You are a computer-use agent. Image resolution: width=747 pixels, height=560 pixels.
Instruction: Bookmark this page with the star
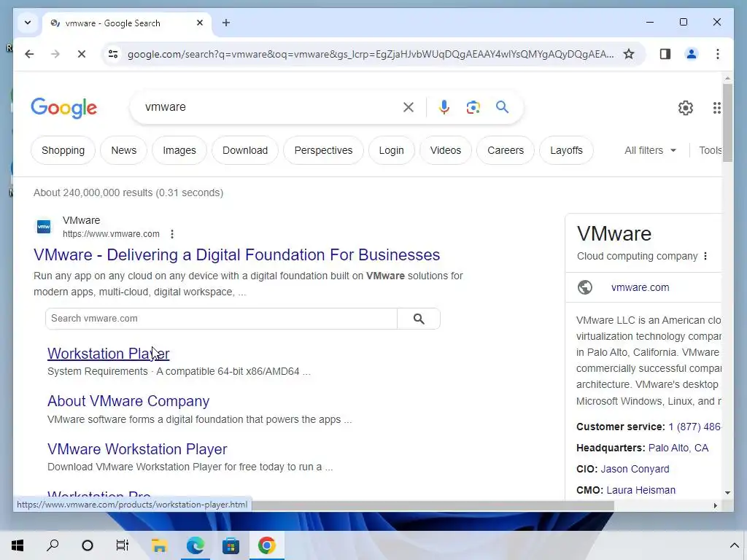coord(629,54)
